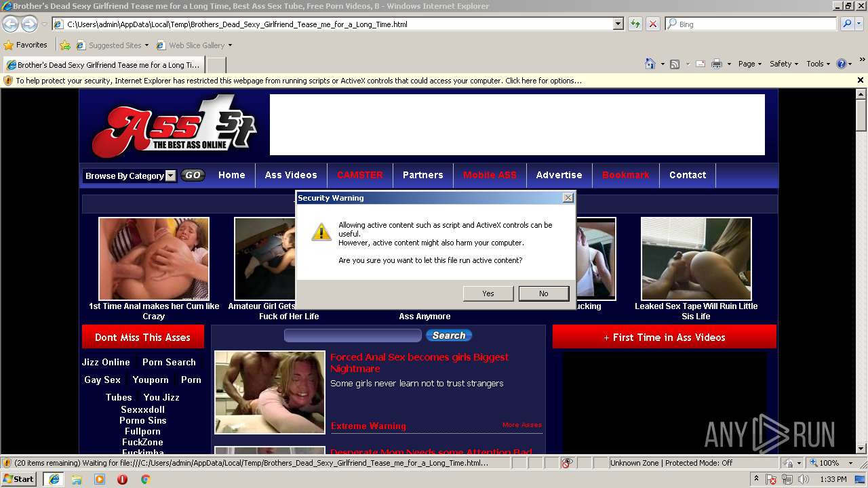Open the Home button dropdown arrow
The image size is (868, 488).
click(x=662, y=64)
